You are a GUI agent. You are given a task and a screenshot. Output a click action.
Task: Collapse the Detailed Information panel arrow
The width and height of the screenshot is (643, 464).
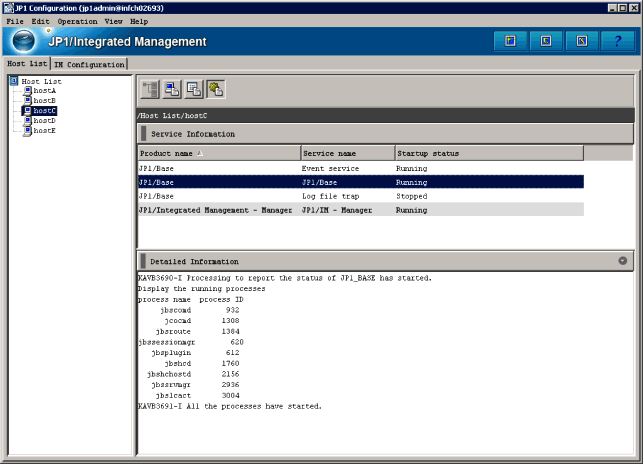[622, 261]
